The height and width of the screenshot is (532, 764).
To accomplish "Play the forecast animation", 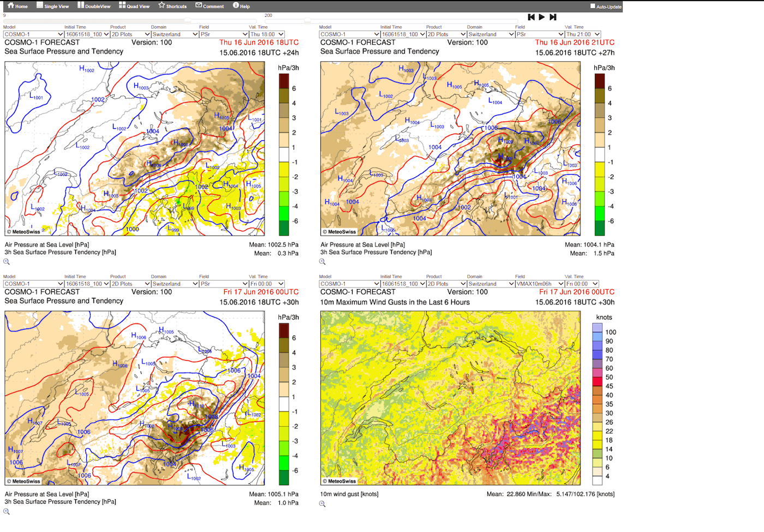I will click(542, 17).
